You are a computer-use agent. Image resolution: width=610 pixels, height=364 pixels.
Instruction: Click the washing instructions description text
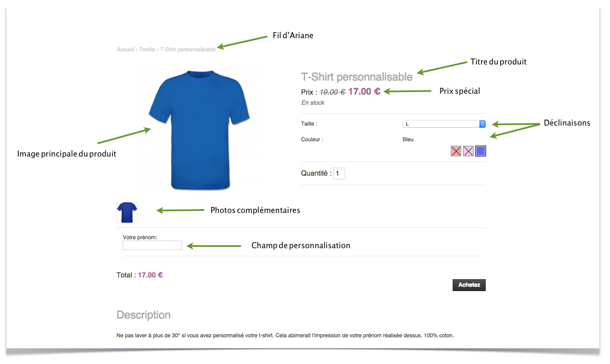tap(285, 336)
